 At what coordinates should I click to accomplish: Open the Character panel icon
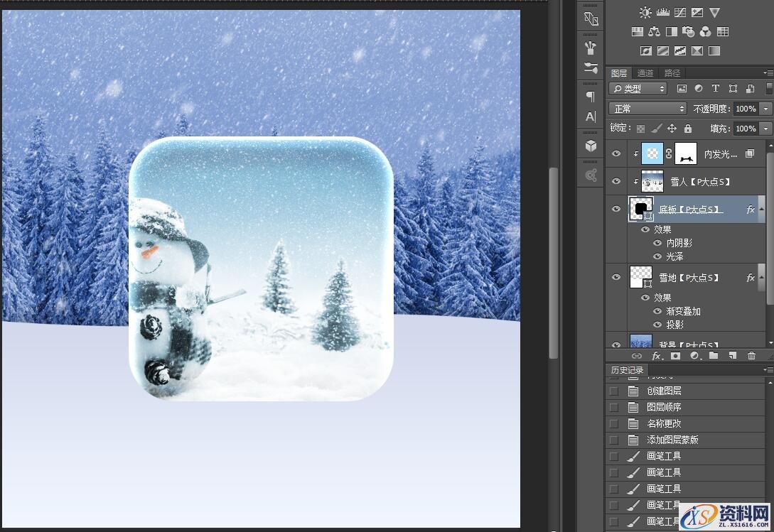pos(591,116)
